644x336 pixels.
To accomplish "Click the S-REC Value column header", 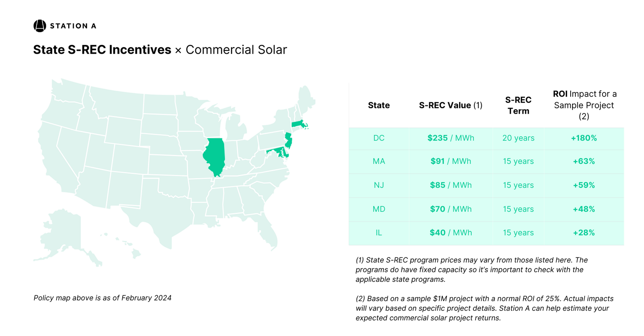I will 450,105.
